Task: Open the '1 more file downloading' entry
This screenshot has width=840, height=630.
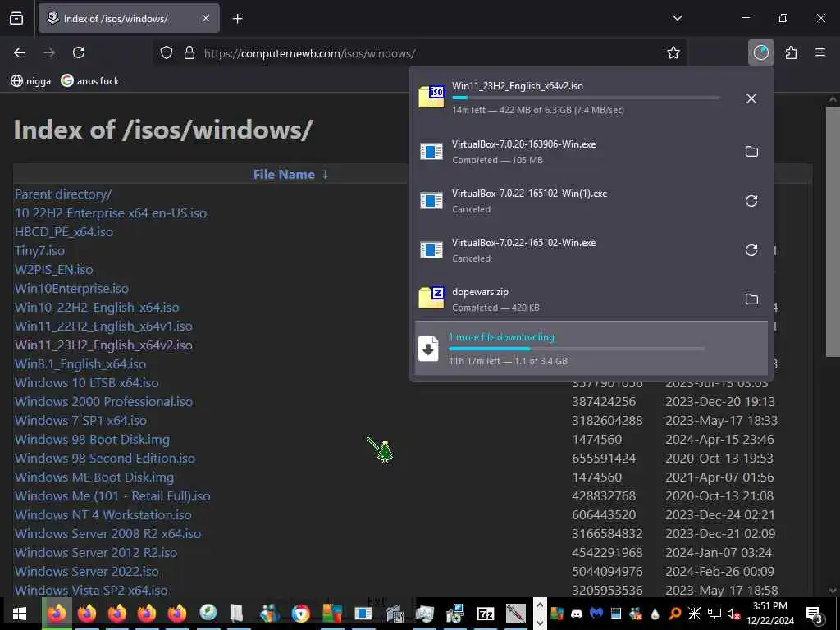Action: tap(591, 348)
